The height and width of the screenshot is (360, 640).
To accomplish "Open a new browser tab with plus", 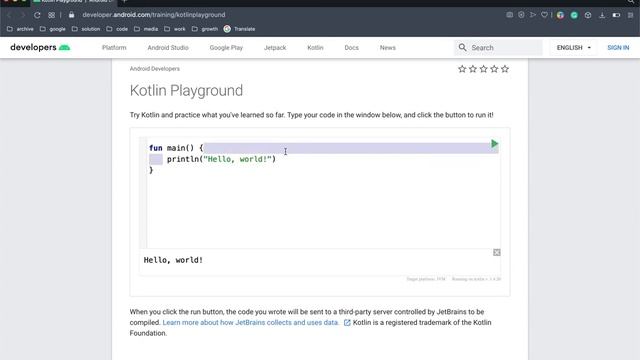I will tap(124, 2).
